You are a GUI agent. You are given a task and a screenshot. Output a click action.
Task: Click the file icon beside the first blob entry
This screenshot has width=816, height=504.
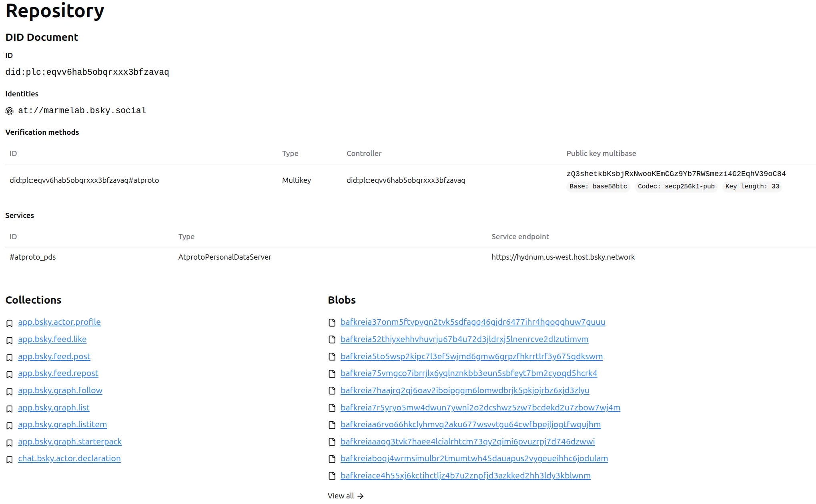point(332,323)
